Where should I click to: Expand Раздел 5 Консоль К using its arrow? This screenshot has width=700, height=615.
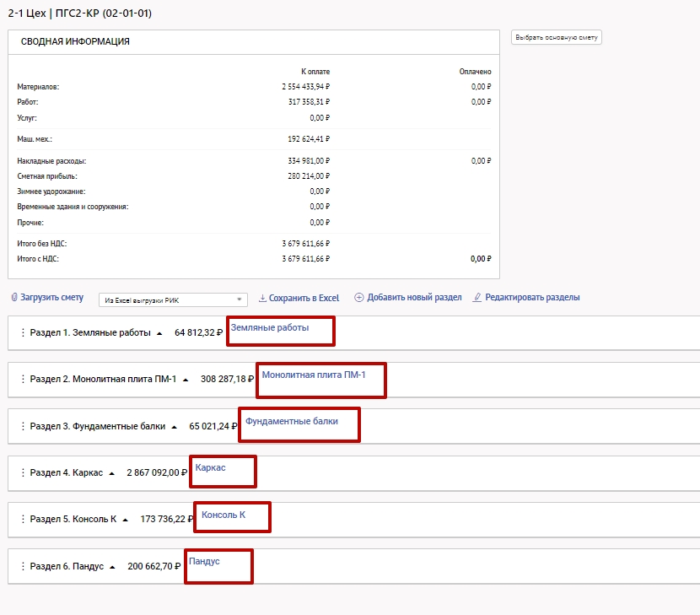pyautogui.click(x=126, y=520)
